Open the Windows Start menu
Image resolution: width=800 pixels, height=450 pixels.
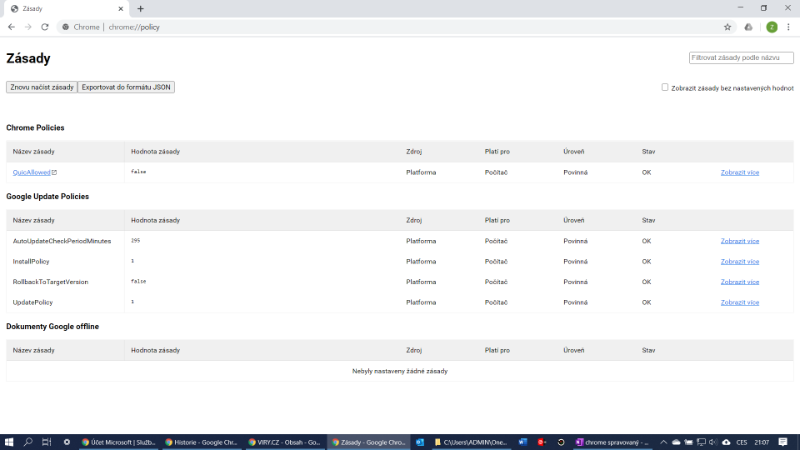pyautogui.click(x=9, y=442)
